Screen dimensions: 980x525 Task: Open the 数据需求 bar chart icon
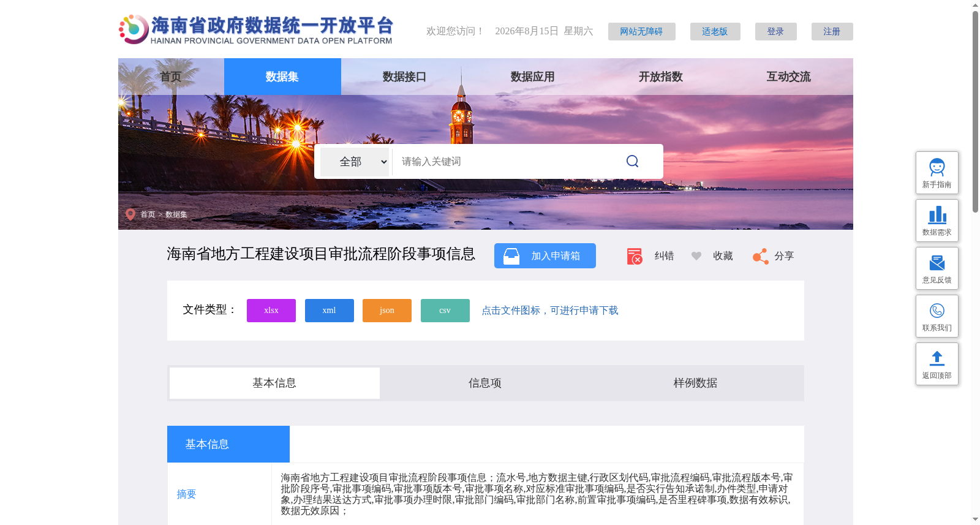[x=937, y=215]
